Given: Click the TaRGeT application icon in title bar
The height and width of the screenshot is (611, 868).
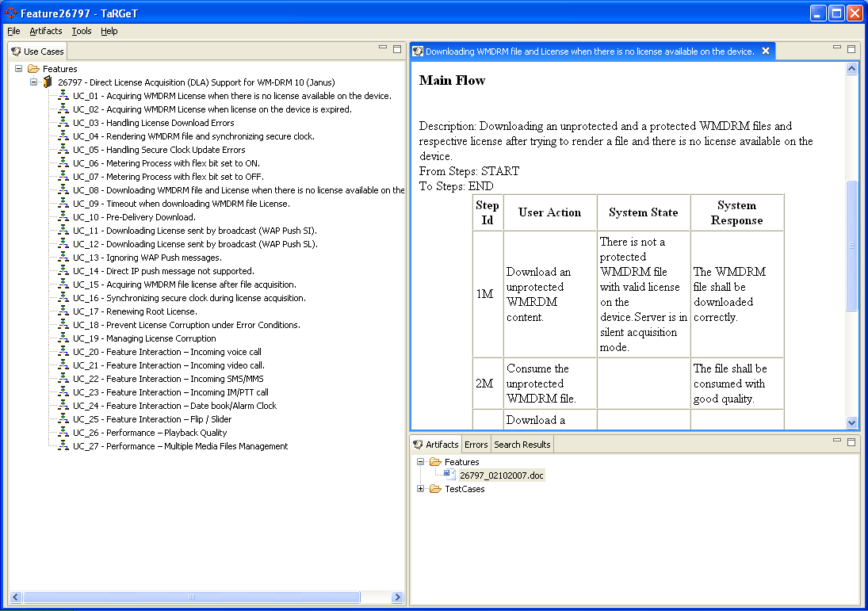Looking at the screenshot, I should tap(11, 13).
